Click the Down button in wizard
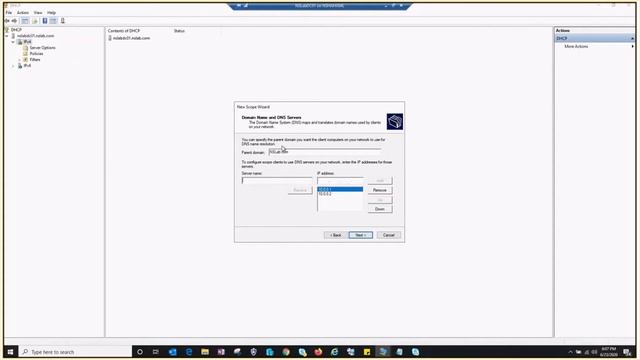This screenshot has height=360, width=640. click(380, 209)
